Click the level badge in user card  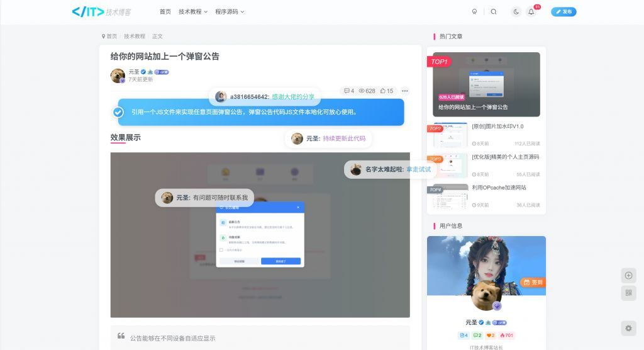[499, 322]
